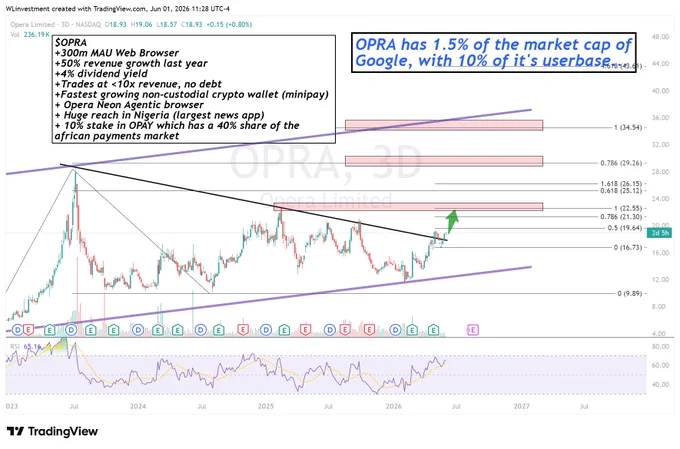Click the last green E earnings marker
Screen dimensions: 680x449
click(434, 330)
